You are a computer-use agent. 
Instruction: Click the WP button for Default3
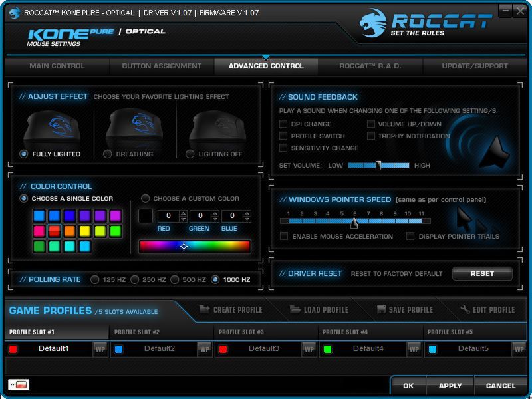coord(309,349)
